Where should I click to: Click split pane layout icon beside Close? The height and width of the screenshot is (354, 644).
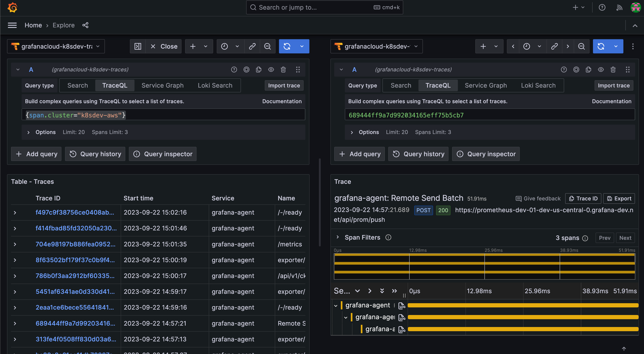coord(138,46)
